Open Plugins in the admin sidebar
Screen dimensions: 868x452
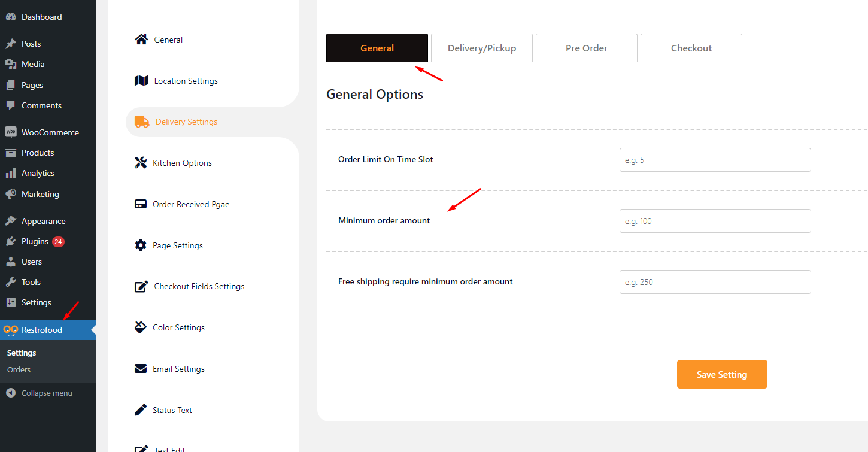point(35,241)
